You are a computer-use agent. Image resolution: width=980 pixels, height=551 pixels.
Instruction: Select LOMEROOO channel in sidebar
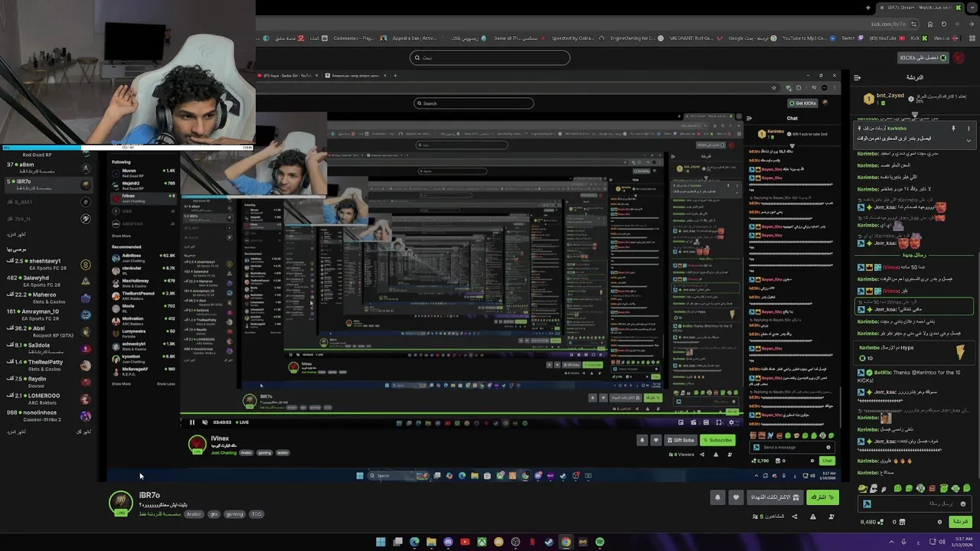(x=49, y=399)
